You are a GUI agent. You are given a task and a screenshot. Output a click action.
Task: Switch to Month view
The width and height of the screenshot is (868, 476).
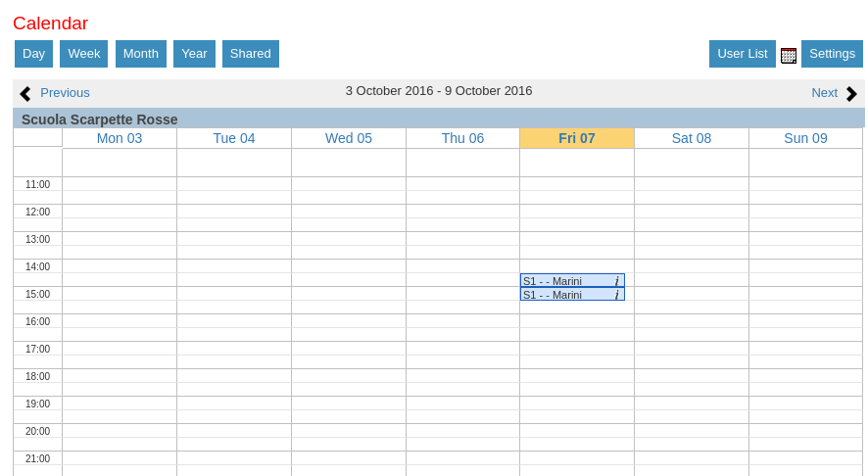pyautogui.click(x=140, y=54)
